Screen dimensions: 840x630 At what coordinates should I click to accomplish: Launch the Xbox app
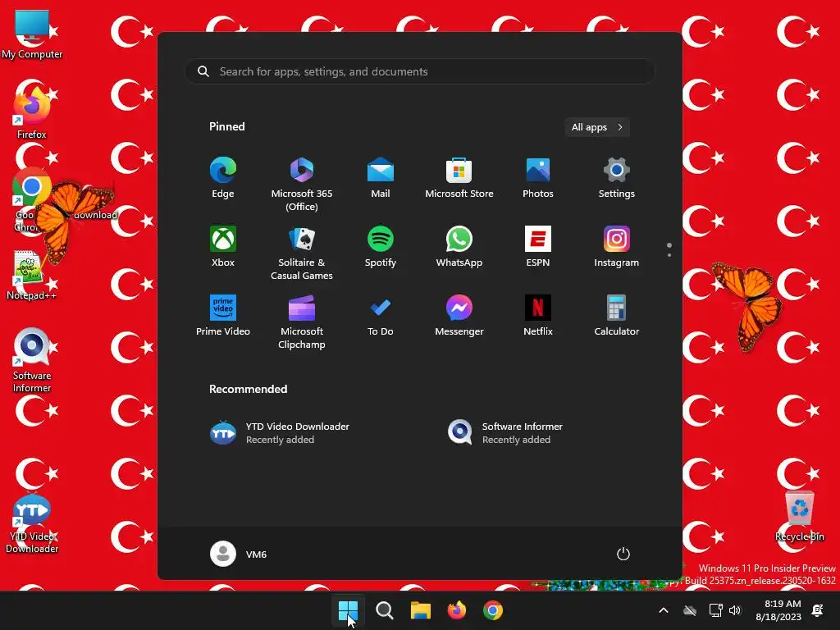pyautogui.click(x=223, y=246)
